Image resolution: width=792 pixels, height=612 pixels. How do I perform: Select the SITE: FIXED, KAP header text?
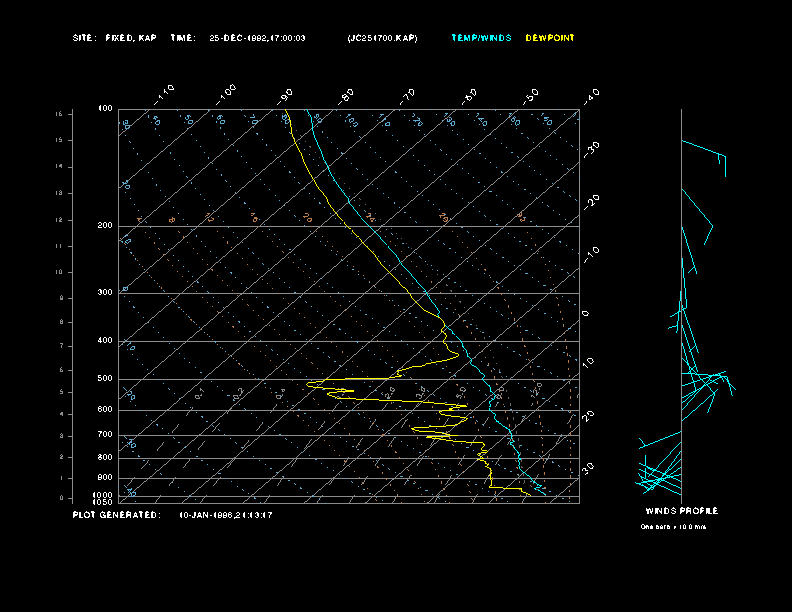(x=114, y=38)
